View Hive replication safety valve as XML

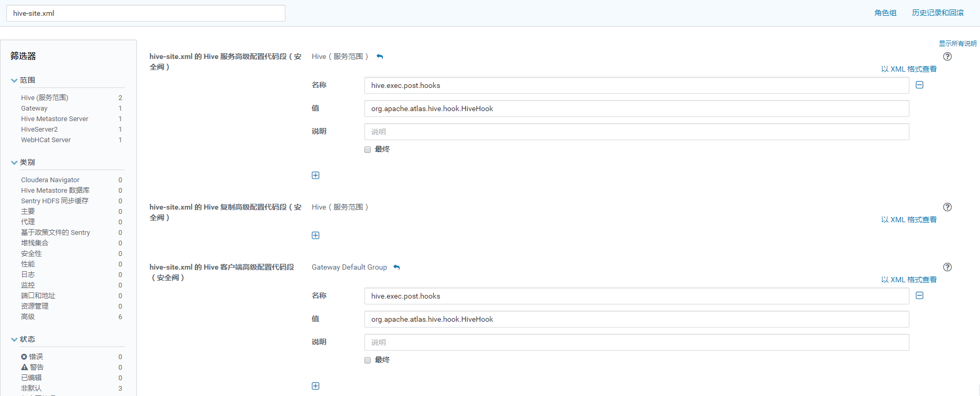click(x=909, y=220)
